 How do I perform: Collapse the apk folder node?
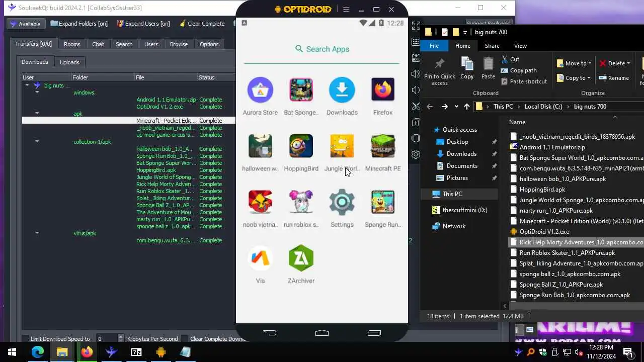tap(37, 114)
